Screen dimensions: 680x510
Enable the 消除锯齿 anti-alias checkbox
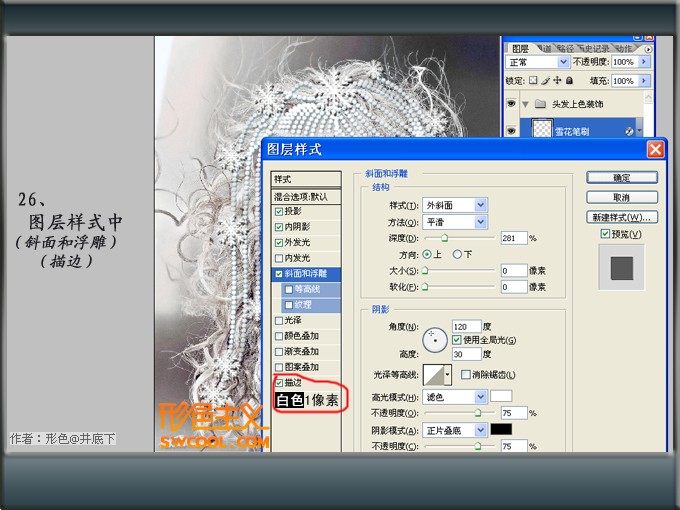coord(465,374)
